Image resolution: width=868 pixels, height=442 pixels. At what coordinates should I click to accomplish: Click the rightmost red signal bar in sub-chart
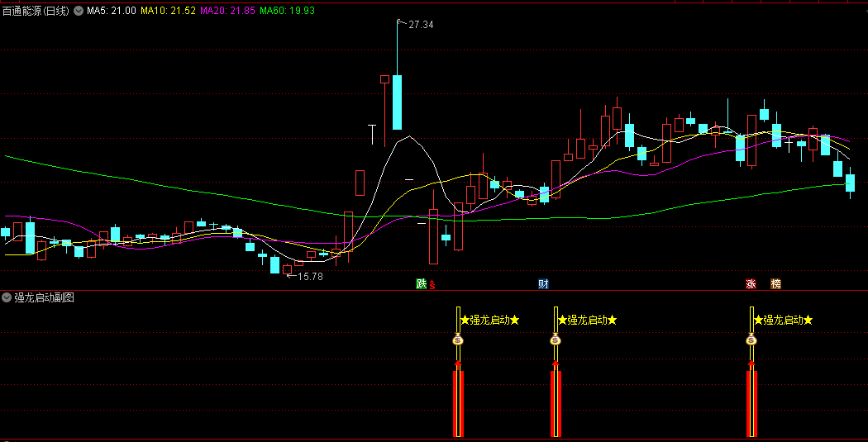[751, 404]
